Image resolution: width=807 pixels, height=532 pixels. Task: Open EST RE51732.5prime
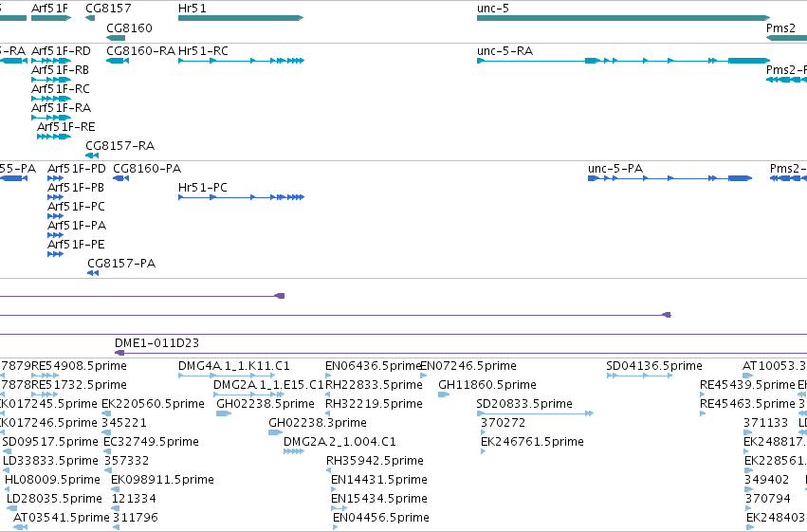[x=79, y=385]
